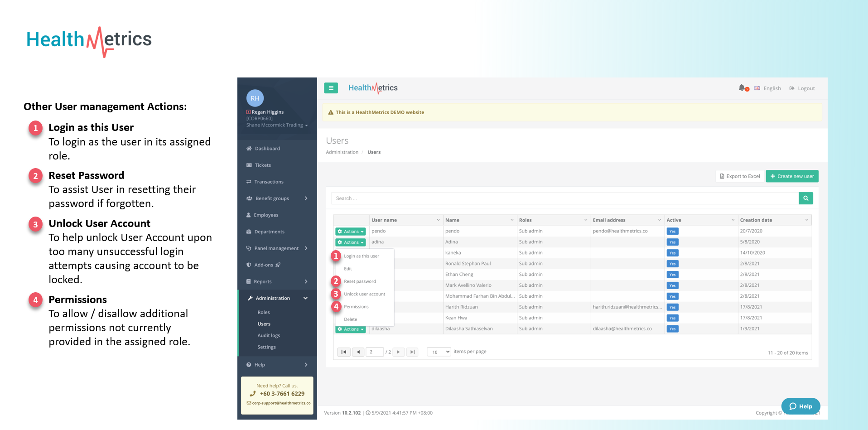Go to first page of users
Screen dimensions: 868x430
[x=344, y=352]
